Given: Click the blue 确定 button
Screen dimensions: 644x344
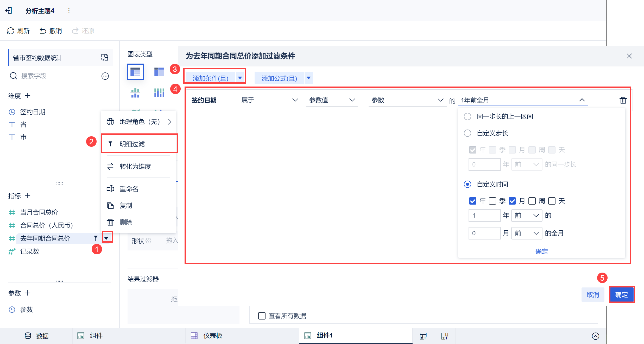Looking at the screenshot, I should pyautogui.click(x=621, y=295).
